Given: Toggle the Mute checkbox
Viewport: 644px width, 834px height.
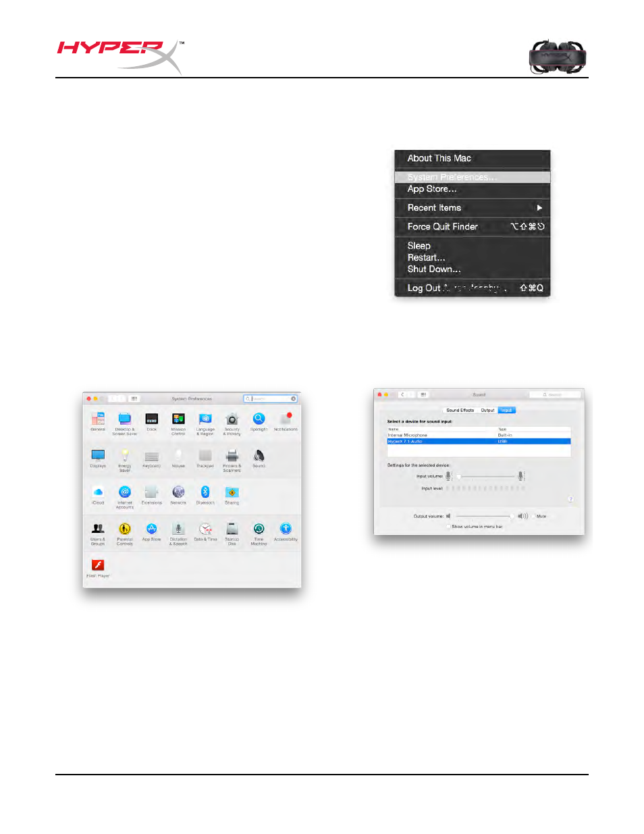Looking at the screenshot, I should tap(534, 516).
